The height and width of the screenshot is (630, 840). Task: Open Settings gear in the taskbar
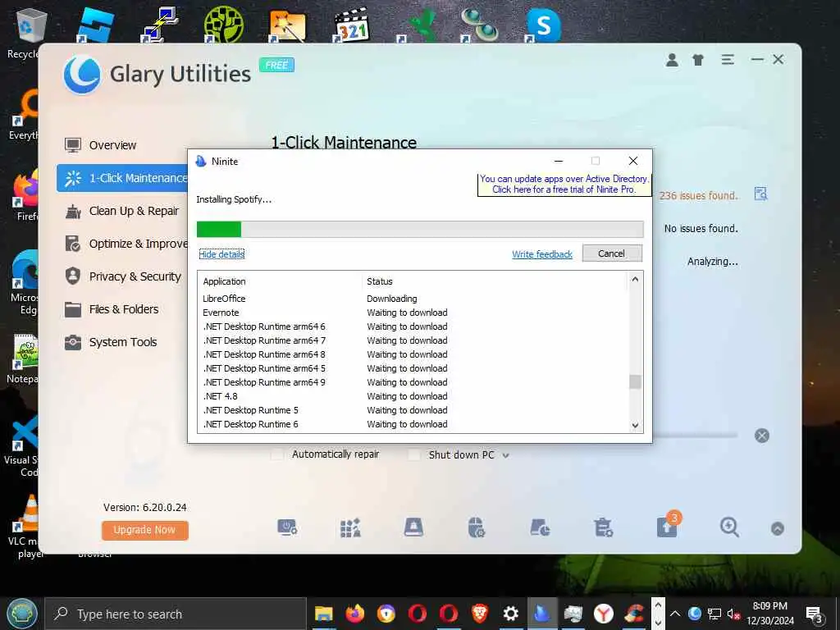510,614
